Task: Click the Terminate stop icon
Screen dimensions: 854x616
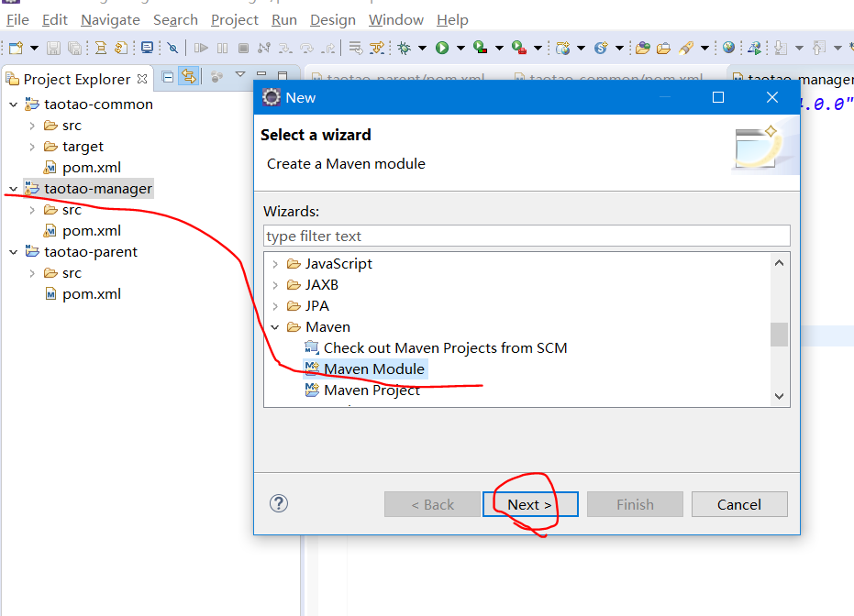Action: pyautogui.click(x=243, y=48)
